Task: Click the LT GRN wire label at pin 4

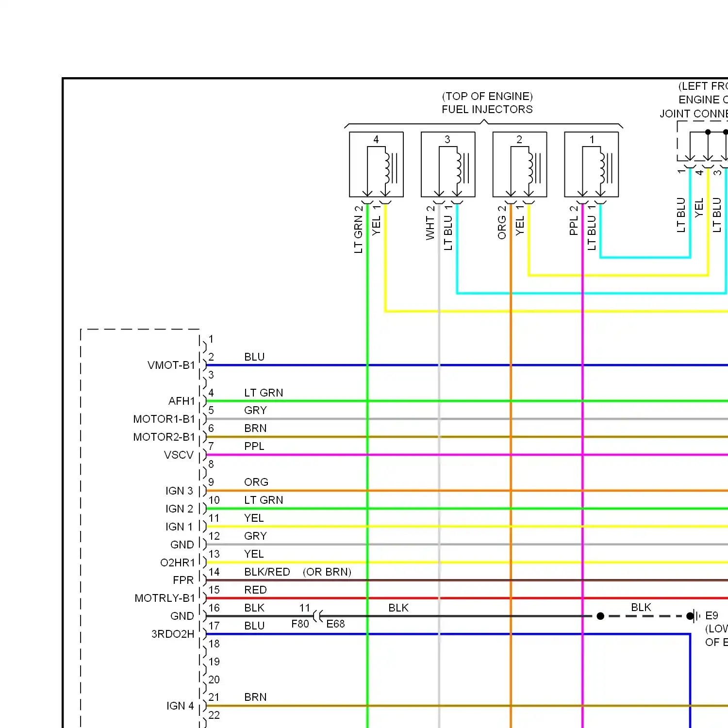Action: 264,393
